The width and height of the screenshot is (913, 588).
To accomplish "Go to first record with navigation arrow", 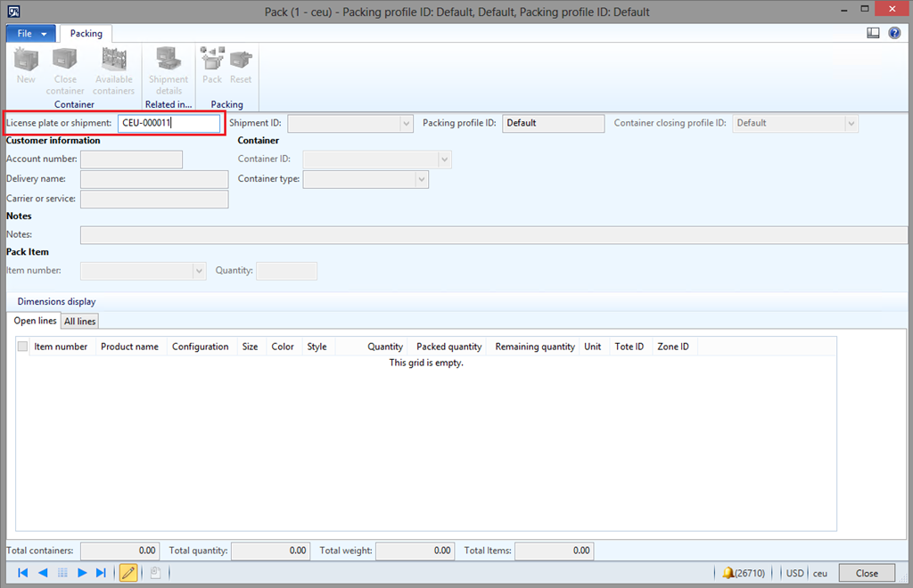I will 23,573.
